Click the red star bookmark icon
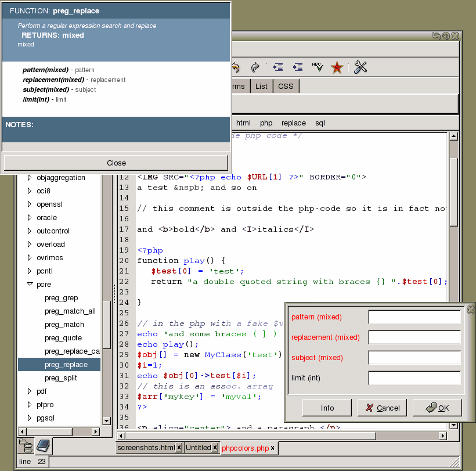The width and height of the screenshot is (476, 471). pos(336,67)
